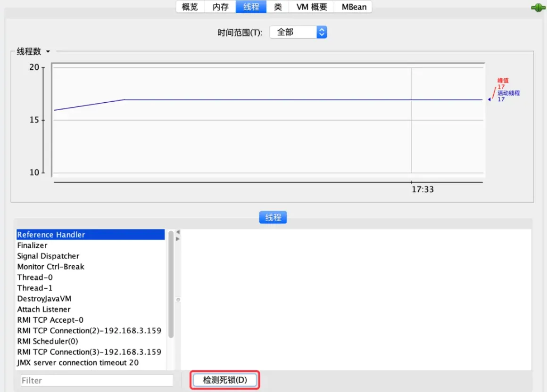This screenshot has width=547, height=392.
Task: Click the right split-pane expand arrow
Action: click(178, 239)
